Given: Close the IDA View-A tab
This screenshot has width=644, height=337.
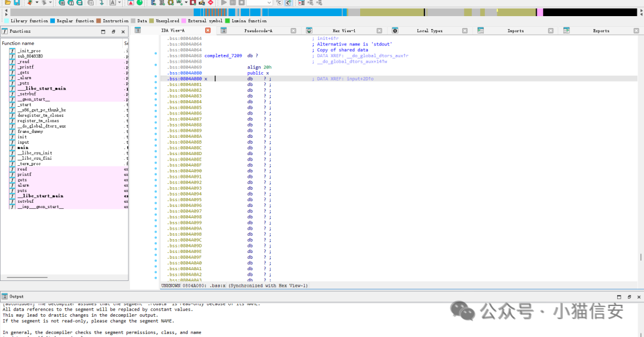Looking at the screenshot, I should pyautogui.click(x=208, y=30).
